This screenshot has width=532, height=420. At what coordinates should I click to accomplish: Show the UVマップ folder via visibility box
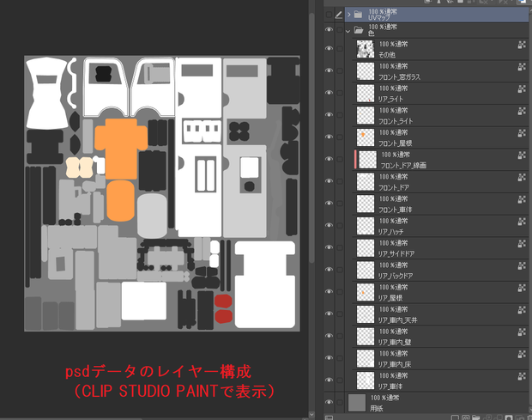pos(329,15)
